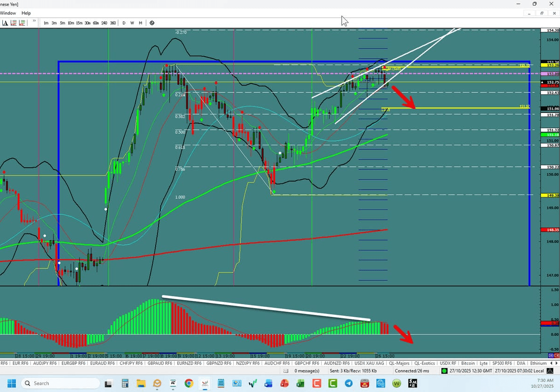Select the 15m chart timeframe
The height and width of the screenshot is (392, 560).
tap(79, 23)
